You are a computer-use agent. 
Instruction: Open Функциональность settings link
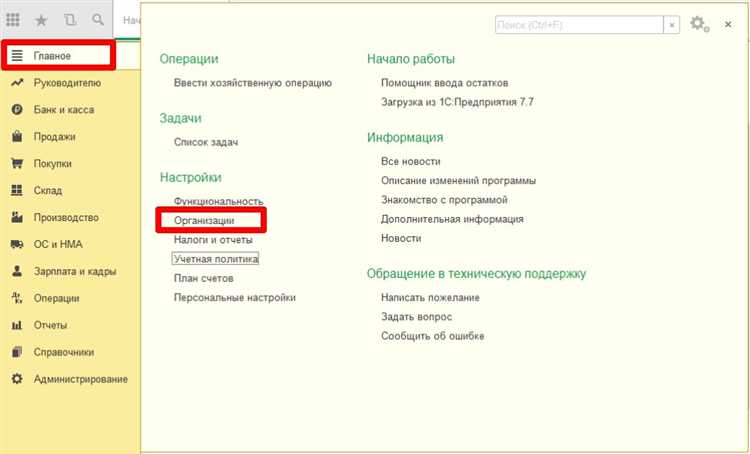(218, 201)
